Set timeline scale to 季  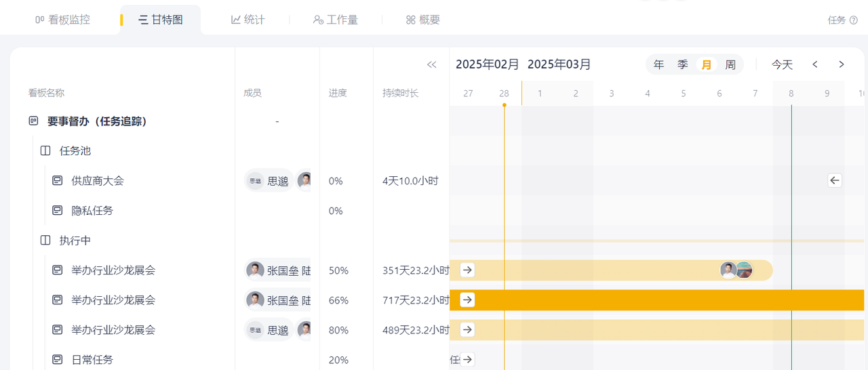click(683, 64)
